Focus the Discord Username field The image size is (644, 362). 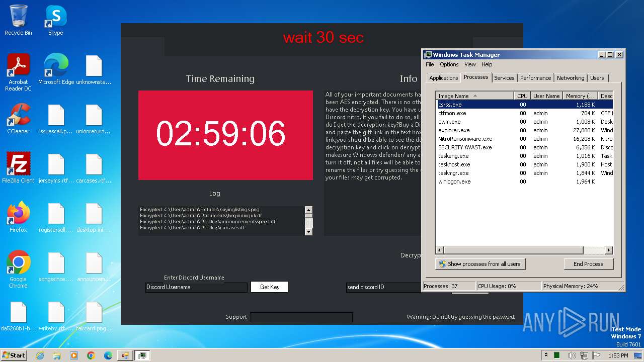point(196,287)
